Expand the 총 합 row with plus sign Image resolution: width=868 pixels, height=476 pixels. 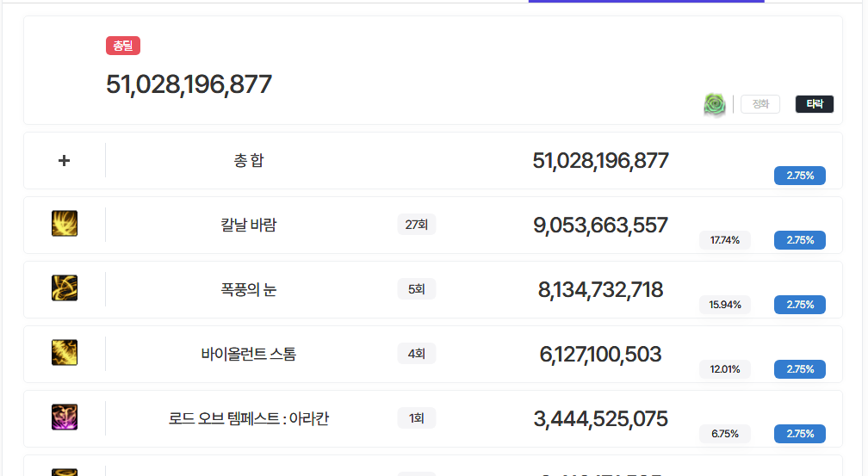pyautogui.click(x=64, y=161)
